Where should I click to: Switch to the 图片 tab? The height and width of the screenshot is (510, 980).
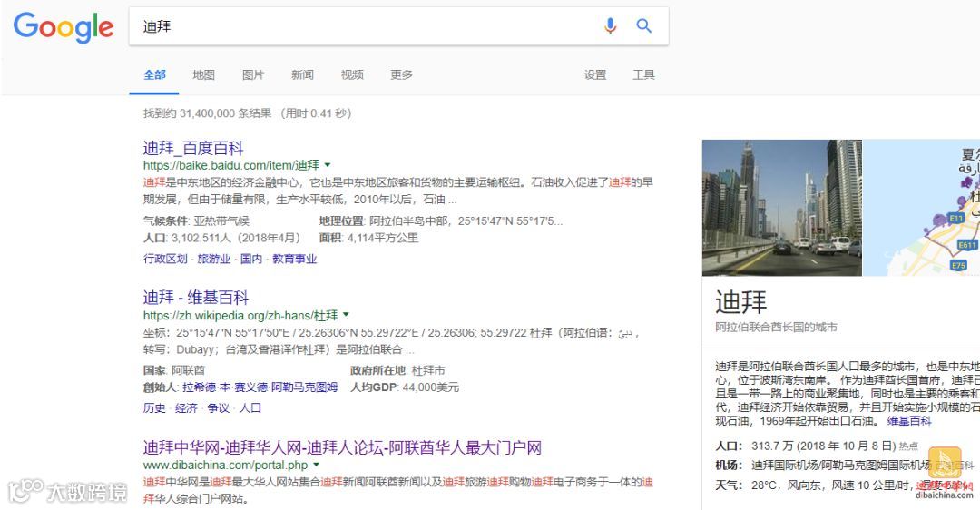tap(253, 75)
